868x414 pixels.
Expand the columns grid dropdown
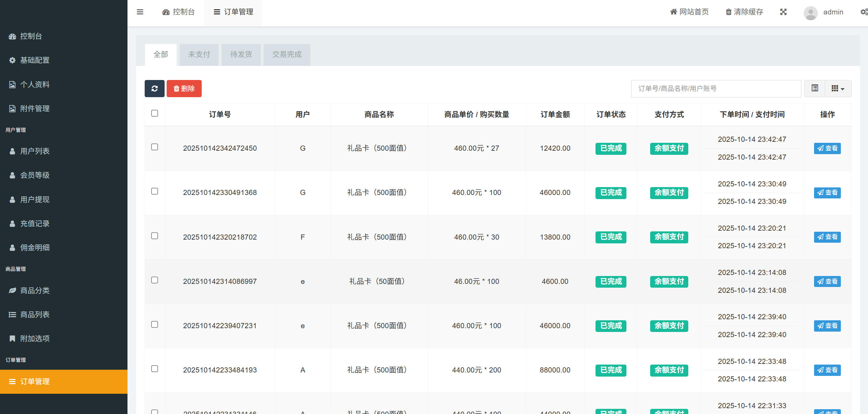coord(838,89)
